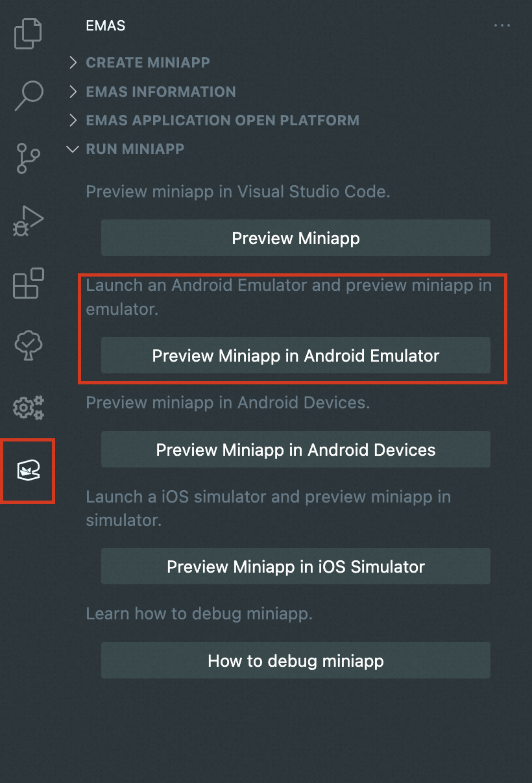The width and height of the screenshot is (532, 783).
Task: Collapse the RUN MINIAPP section
Action: pos(73,149)
